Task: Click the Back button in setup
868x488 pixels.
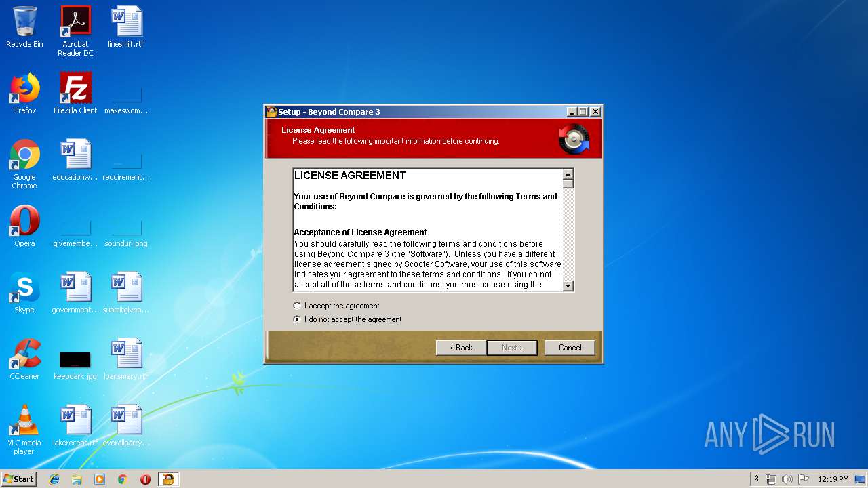Action: [x=461, y=348]
